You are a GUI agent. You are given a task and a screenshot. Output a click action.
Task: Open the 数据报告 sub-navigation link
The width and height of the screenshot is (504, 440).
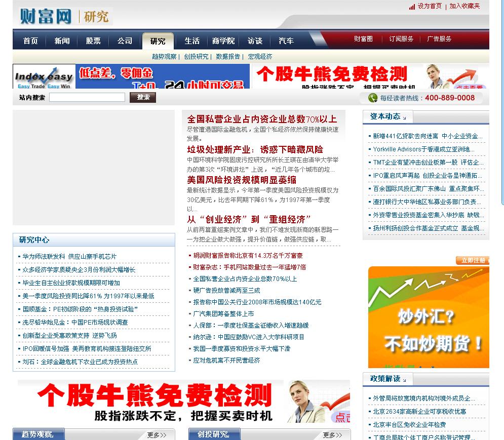click(228, 57)
